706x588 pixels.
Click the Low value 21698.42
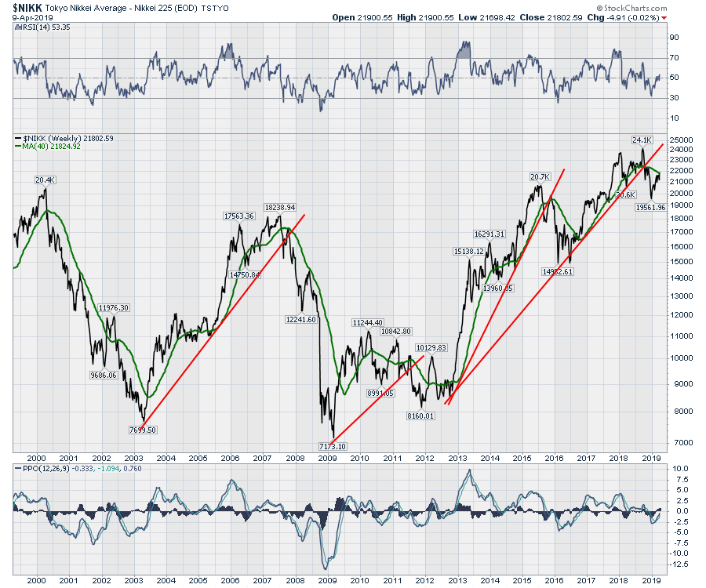497,17
